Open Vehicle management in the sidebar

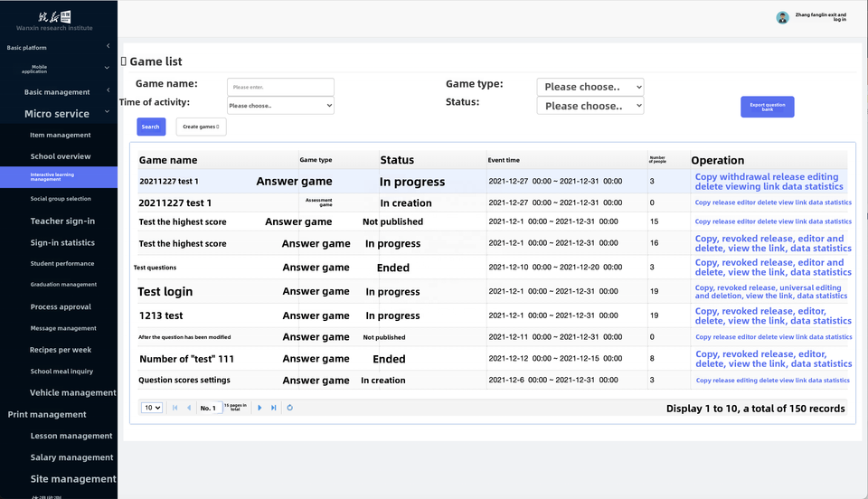(x=72, y=392)
